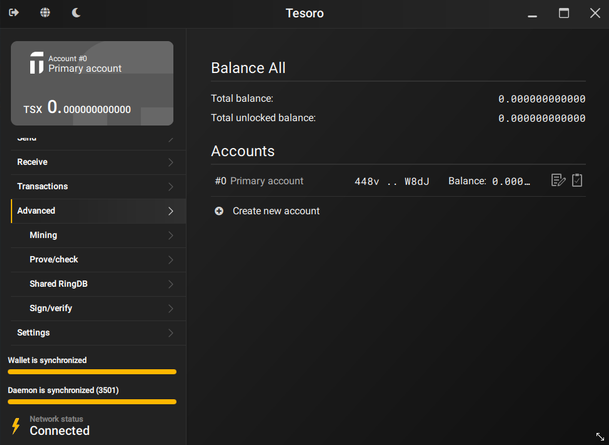Click the Tesoro logo on account card
609x445 pixels.
36,63
